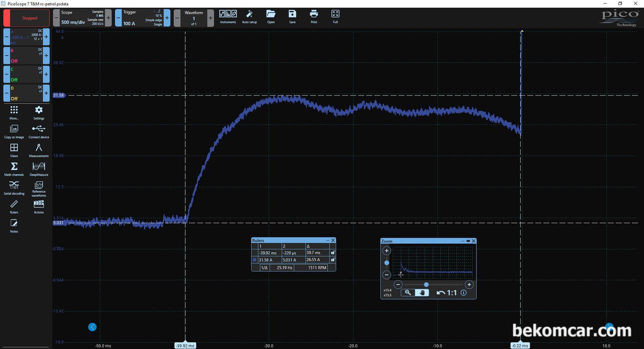Image resolution: width=644 pixels, height=349 pixels.
Task: Click horizontal zoom slider handle
Action: tap(426, 285)
